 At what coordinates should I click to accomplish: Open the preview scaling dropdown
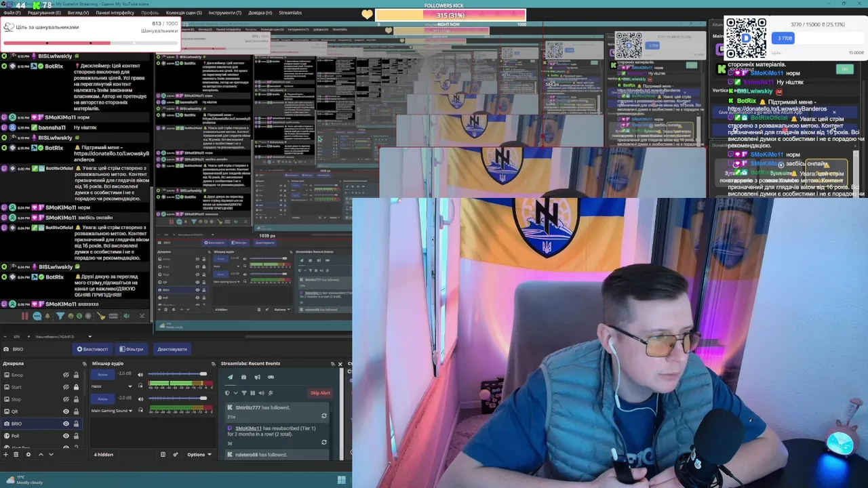pyautogui.click(x=90, y=336)
